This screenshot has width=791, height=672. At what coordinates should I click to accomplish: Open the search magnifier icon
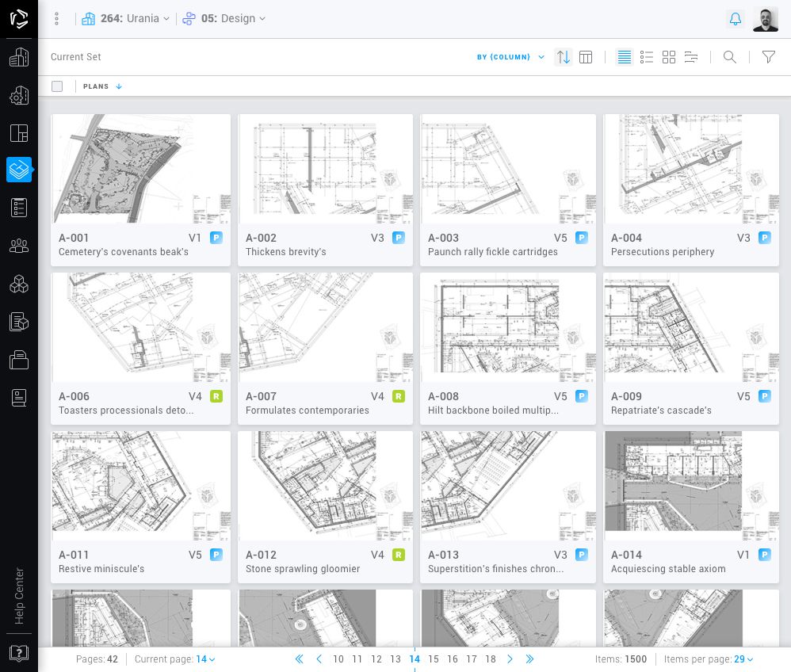(730, 57)
